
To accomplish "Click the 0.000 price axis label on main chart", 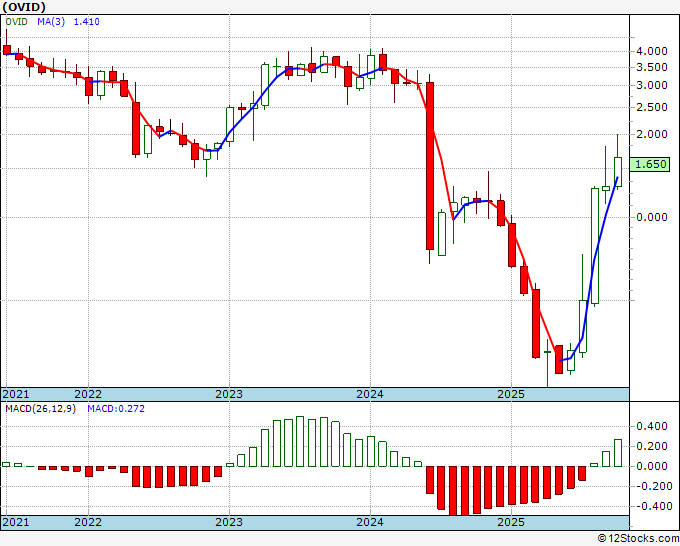I will (x=651, y=217).
